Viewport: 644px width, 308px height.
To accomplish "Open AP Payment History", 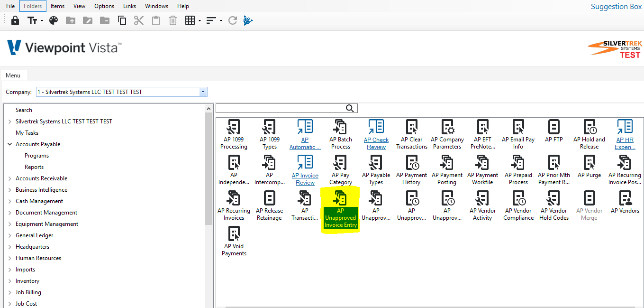I will [x=412, y=170].
